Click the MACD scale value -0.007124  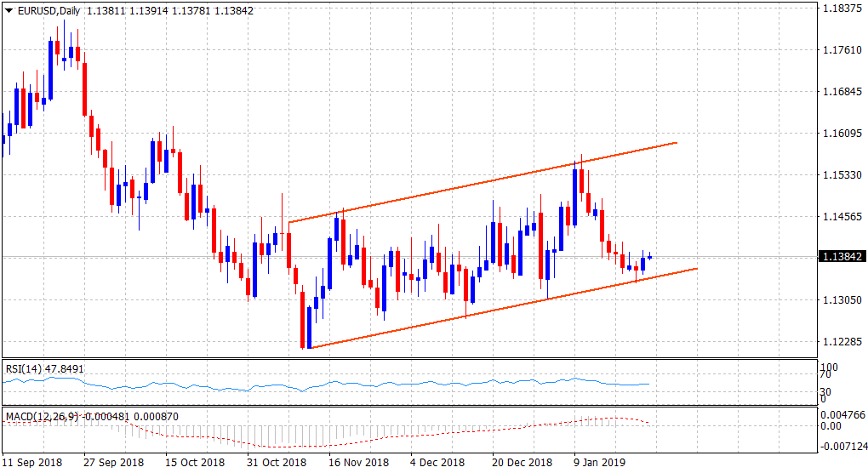click(x=842, y=446)
